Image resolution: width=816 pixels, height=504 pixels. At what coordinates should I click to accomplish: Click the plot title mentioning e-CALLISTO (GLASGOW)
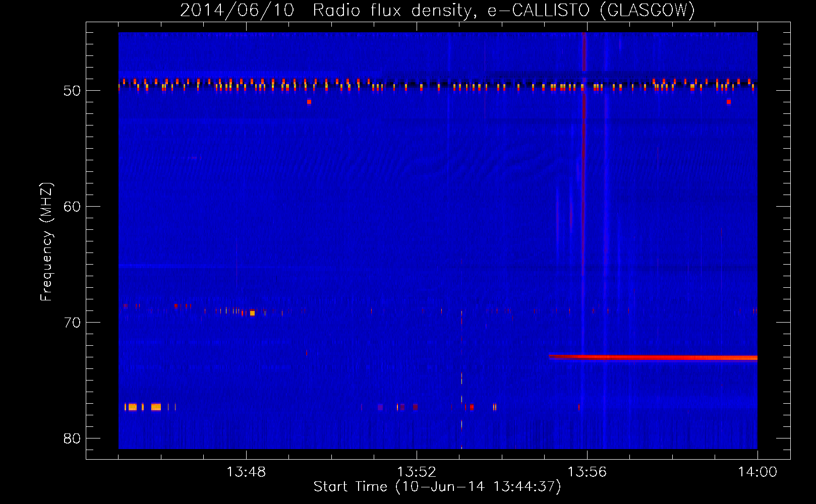point(437,10)
